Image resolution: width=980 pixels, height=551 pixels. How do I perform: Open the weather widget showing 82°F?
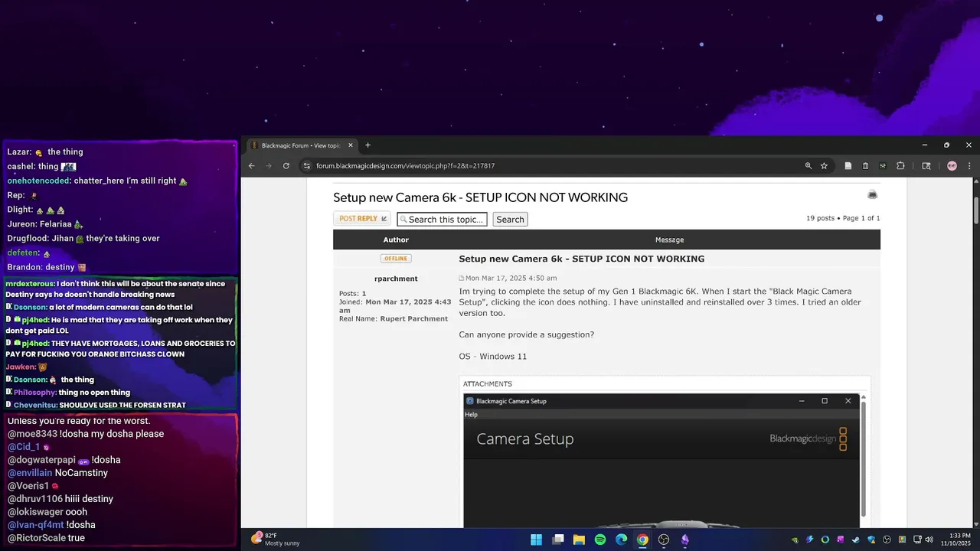275,539
